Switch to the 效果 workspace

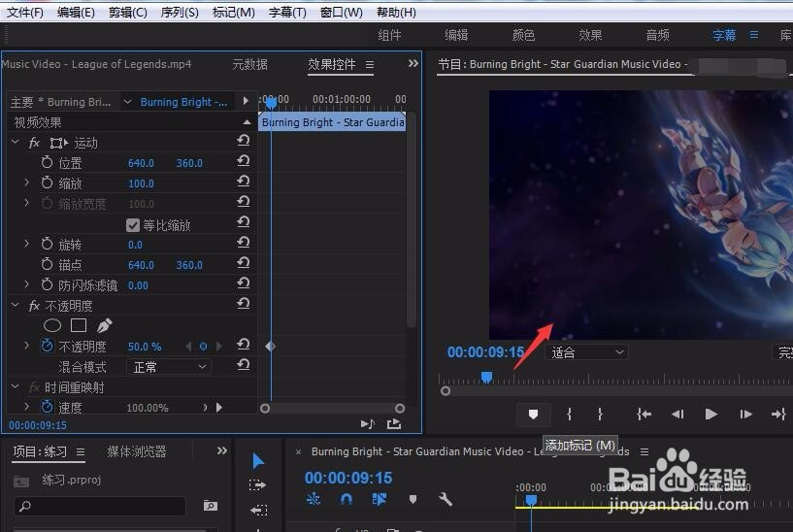590,35
